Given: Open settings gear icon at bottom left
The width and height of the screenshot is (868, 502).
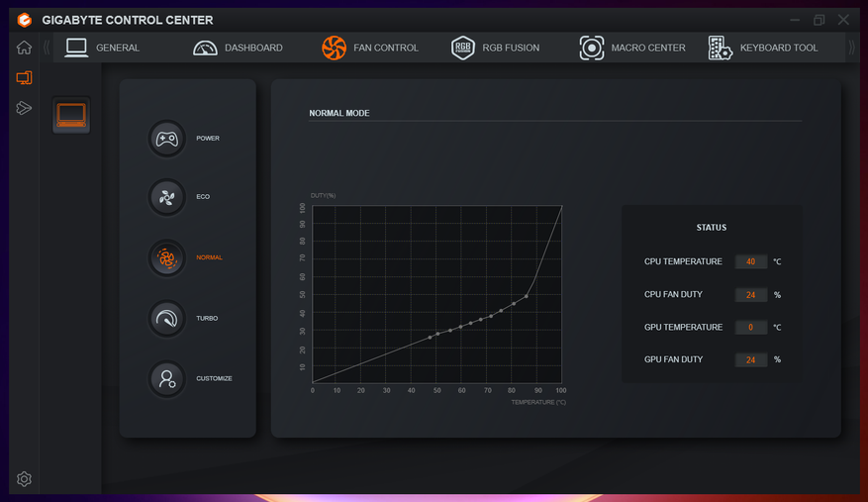Looking at the screenshot, I should pyautogui.click(x=24, y=478).
